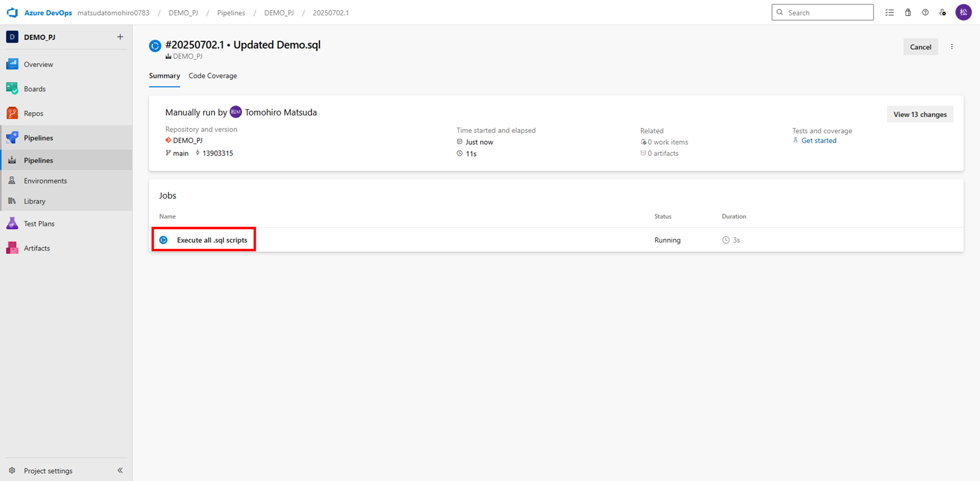Open Artifacts in the sidebar
980x481 pixels.
tap(66, 248)
